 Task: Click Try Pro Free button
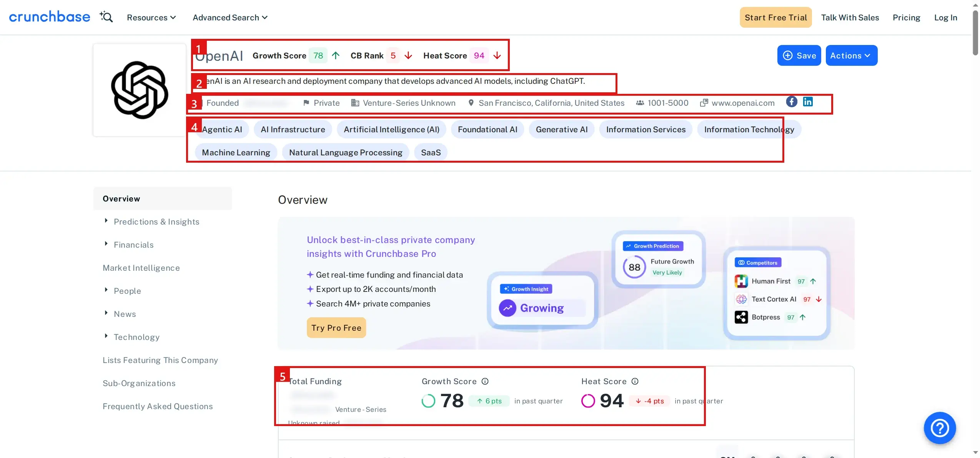(336, 328)
